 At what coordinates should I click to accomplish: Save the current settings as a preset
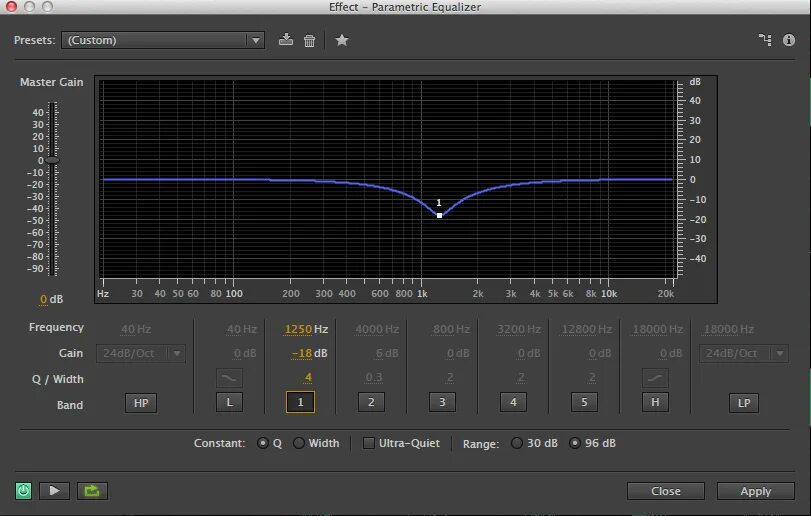(x=286, y=40)
